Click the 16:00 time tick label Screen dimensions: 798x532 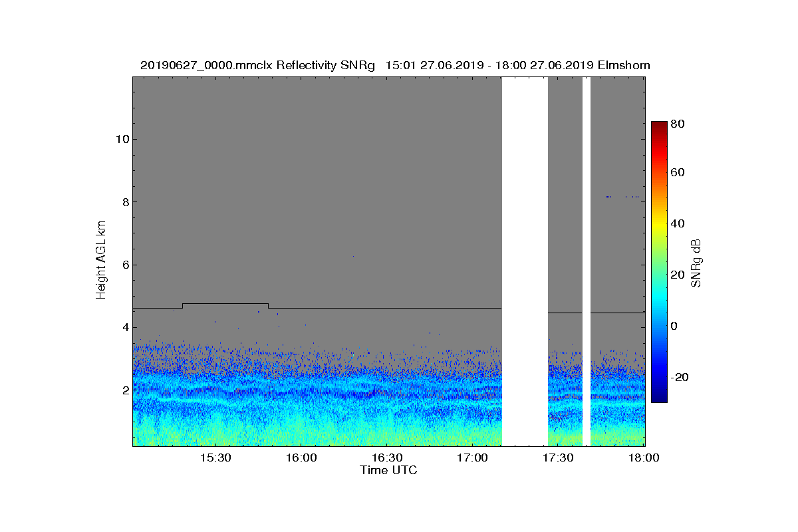(301, 458)
